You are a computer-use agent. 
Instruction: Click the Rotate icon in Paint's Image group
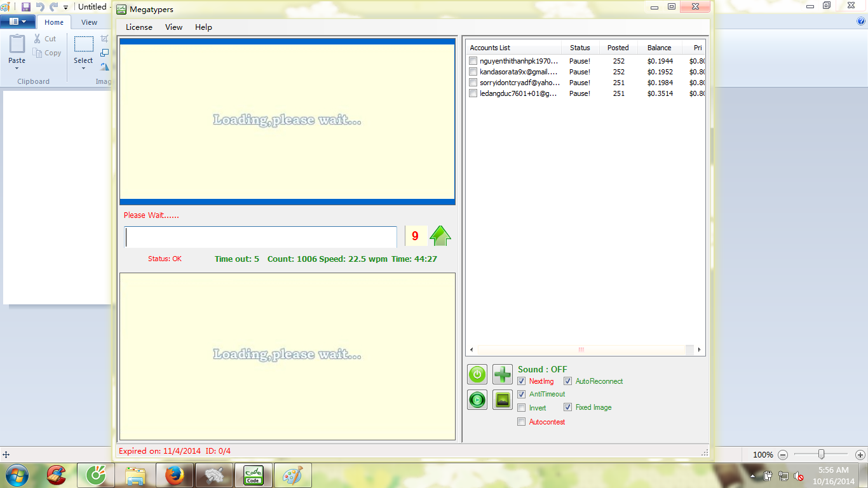[x=105, y=66]
